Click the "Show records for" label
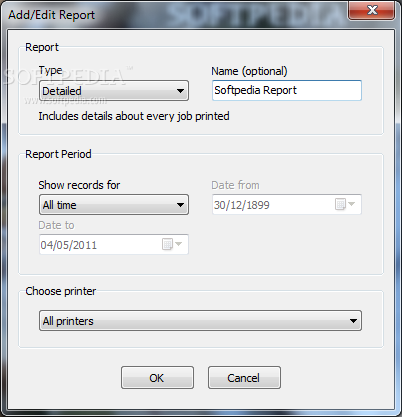 pyautogui.click(x=79, y=185)
